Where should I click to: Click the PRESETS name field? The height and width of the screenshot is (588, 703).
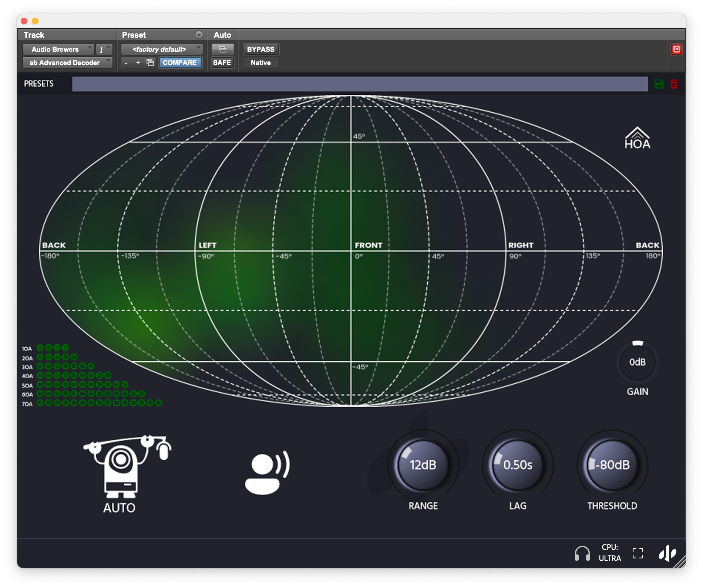pyautogui.click(x=360, y=84)
